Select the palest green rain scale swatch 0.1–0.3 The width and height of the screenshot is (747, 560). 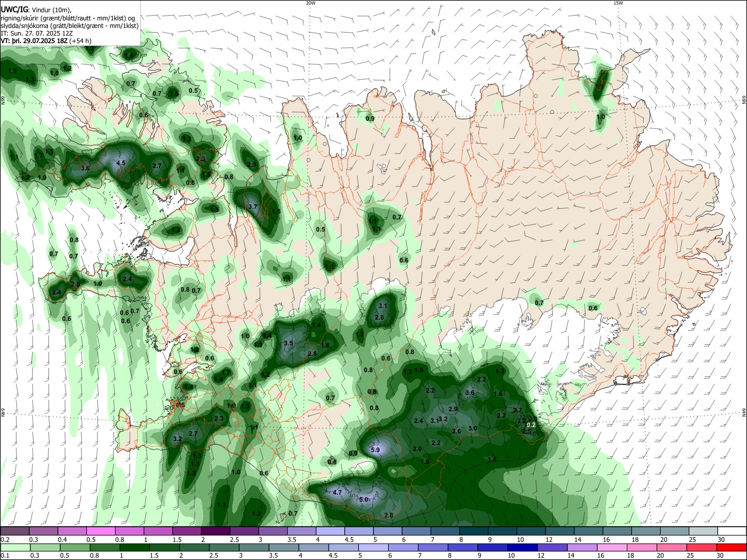[x=15, y=547]
